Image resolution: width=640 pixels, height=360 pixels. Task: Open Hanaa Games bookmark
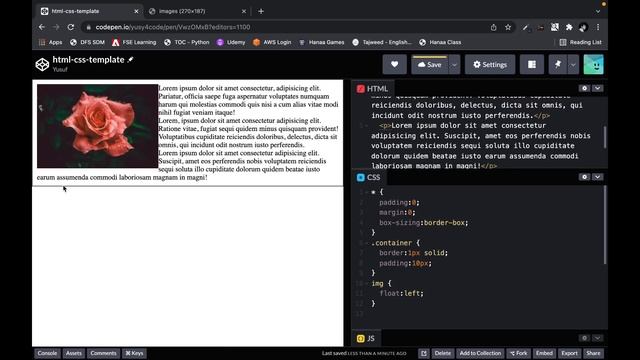[x=322, y=42]
